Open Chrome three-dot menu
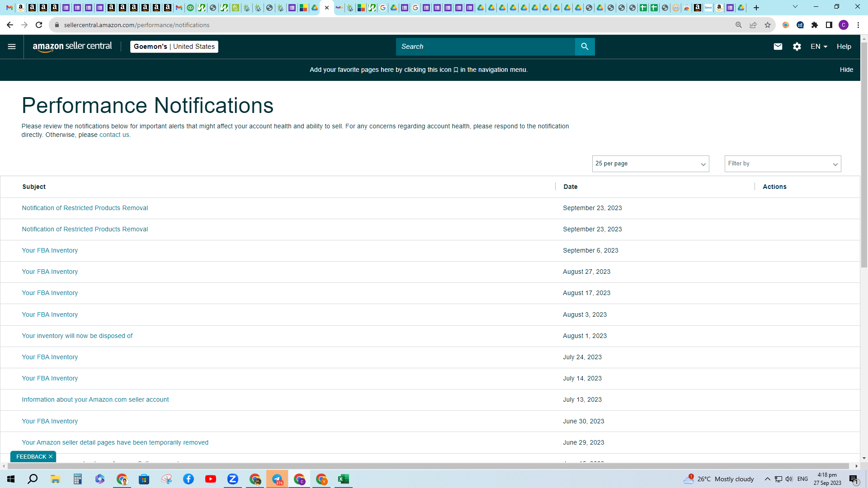Viewport: 868px width, 488px height. (858, 25)
